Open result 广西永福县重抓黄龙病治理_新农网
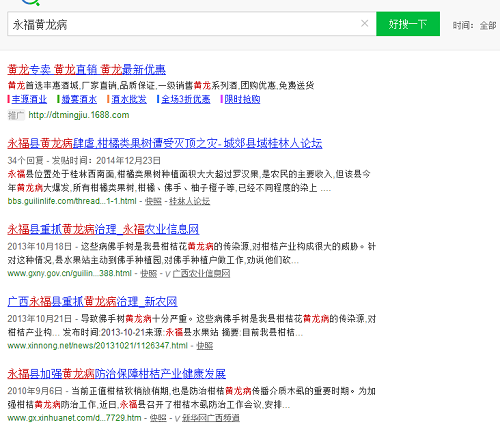The height and width of the screenshot is (433, 500). (x=92, y=302)
